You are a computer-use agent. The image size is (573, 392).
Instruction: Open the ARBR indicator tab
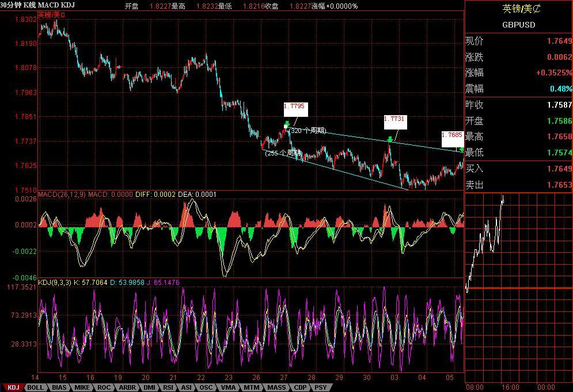click(x=127, y=387)
